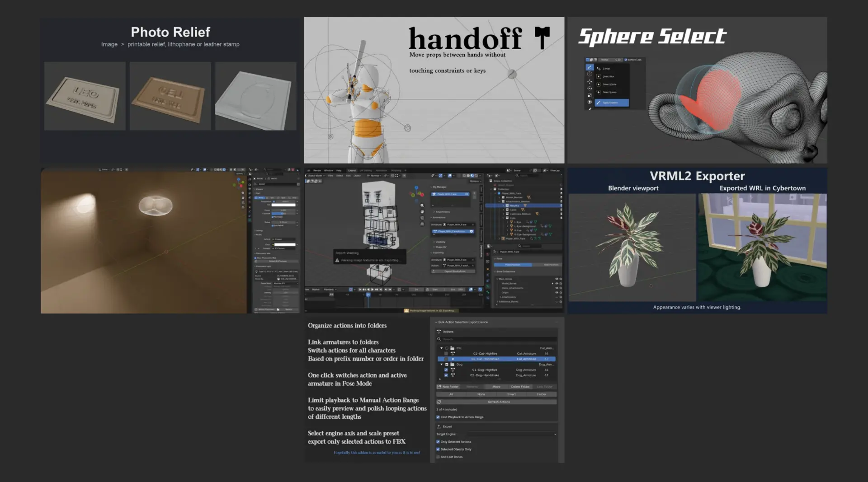The height and width of the screenshot is (482, 868).
Task: Click the New Folder button
Action: 448,387
